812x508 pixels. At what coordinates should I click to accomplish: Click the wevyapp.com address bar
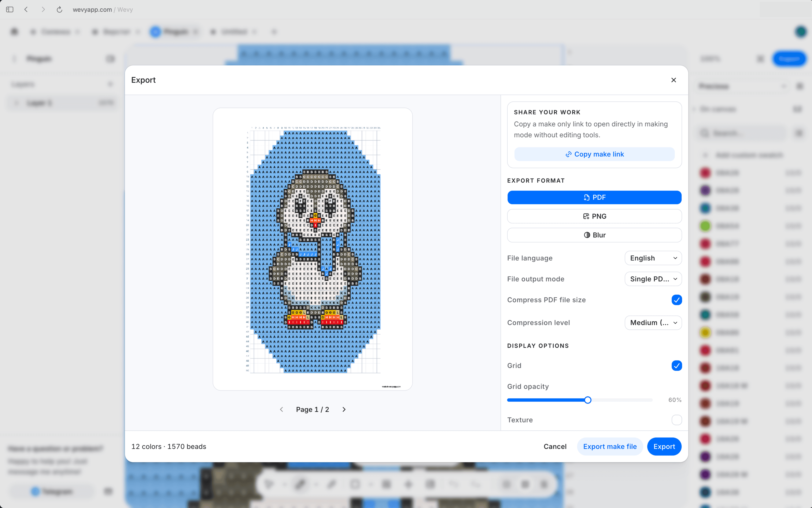[103, 10]
